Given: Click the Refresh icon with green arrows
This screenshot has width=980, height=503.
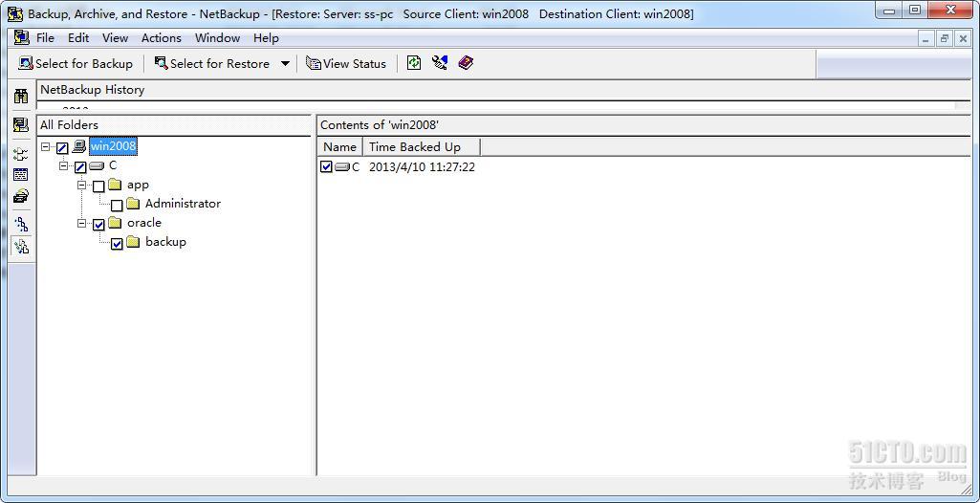Looking at the screenshot, I should click(x=414, y=62).
